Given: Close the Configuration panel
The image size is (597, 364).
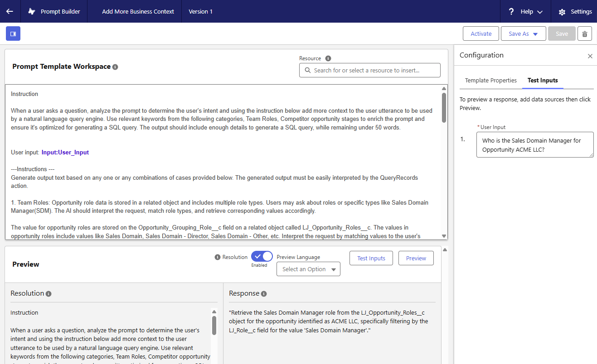Looking at the screenshot, I should [590, 56].
